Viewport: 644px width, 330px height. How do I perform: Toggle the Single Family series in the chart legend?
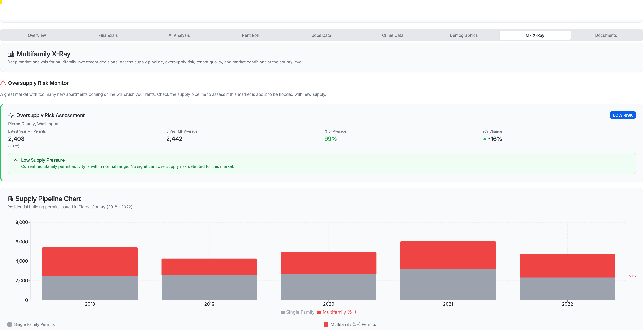297,312
